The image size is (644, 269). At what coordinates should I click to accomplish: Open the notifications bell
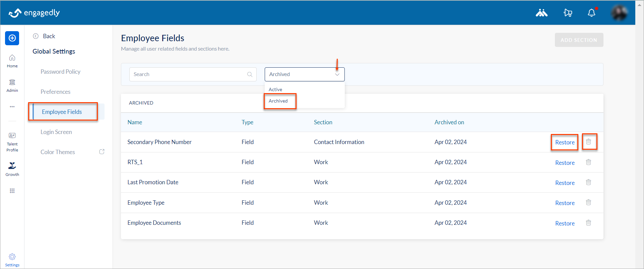[x=592, y=13]
